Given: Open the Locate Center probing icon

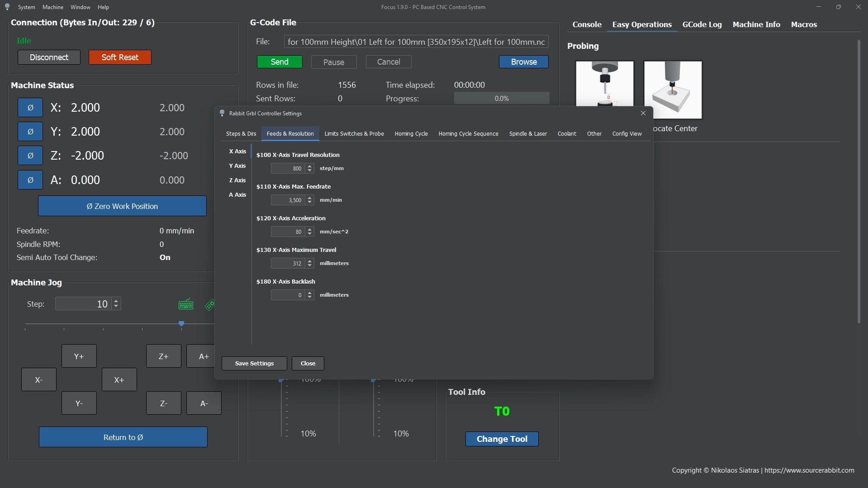Looking at the screenshot, I should (x=673, y=90).
